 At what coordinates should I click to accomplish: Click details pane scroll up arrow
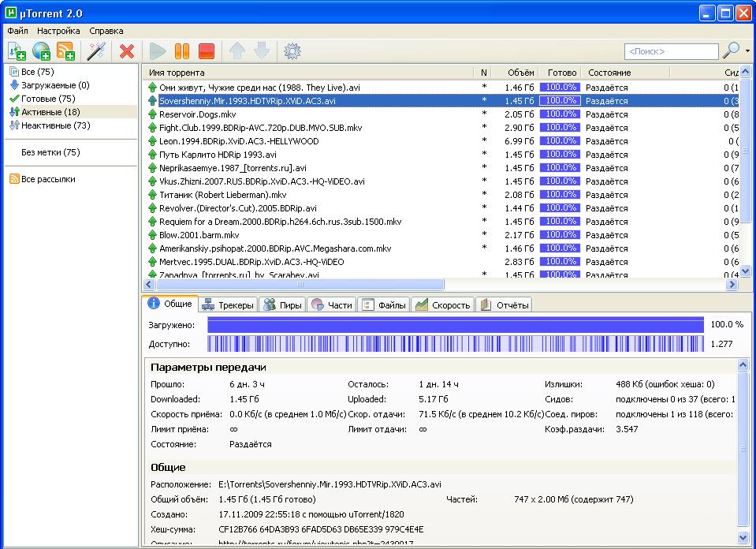pos(743,364)
